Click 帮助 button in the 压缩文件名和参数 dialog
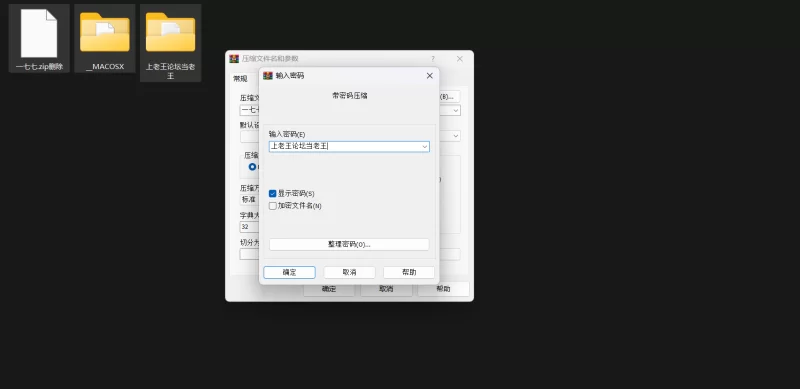The image size is (800, 389). [443, 289]
